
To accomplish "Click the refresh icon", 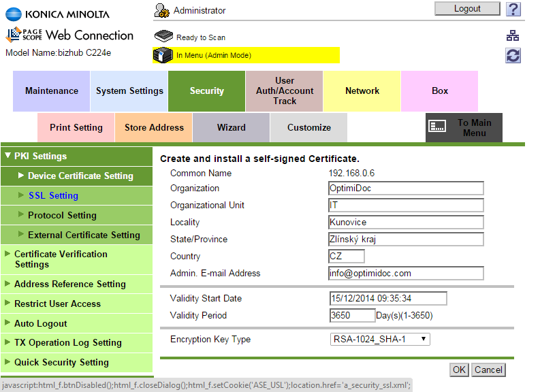I will point(513,56).
